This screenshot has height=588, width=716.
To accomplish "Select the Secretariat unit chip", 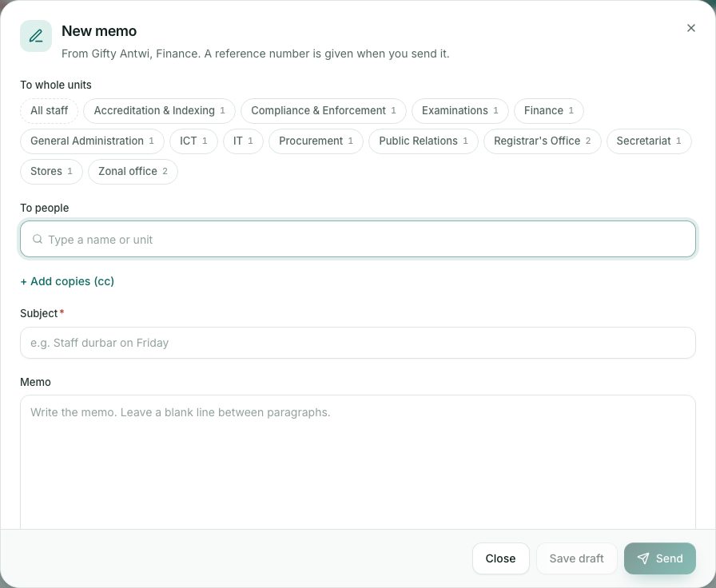I will [x=649, y=141].
